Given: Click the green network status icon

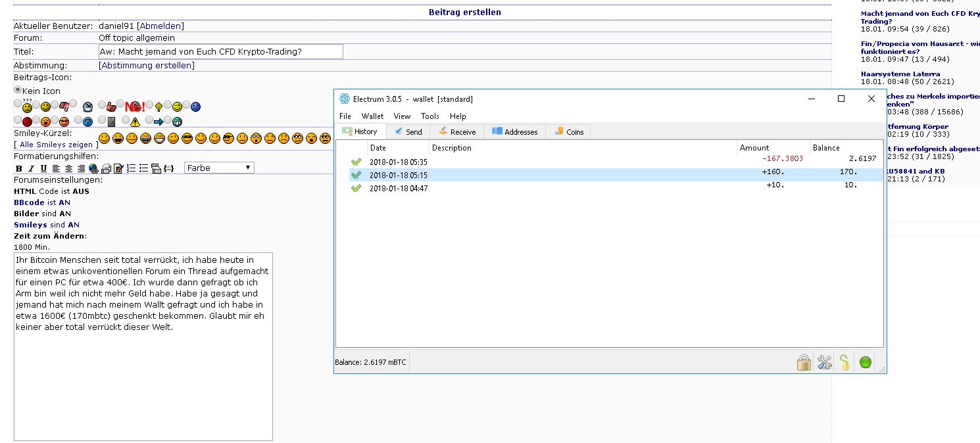Looking at the screenshot, I should point(866,362).
